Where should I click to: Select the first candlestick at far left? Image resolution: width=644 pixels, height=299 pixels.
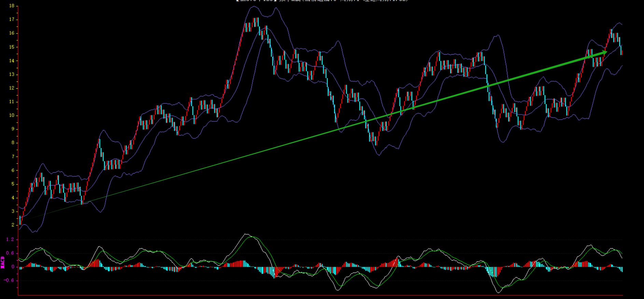pyautogui.click(x=20, y=220)
